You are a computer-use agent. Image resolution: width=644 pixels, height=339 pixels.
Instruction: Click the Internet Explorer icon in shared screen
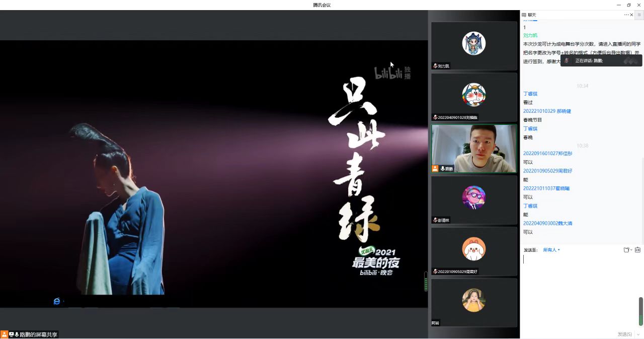[57, 301]
